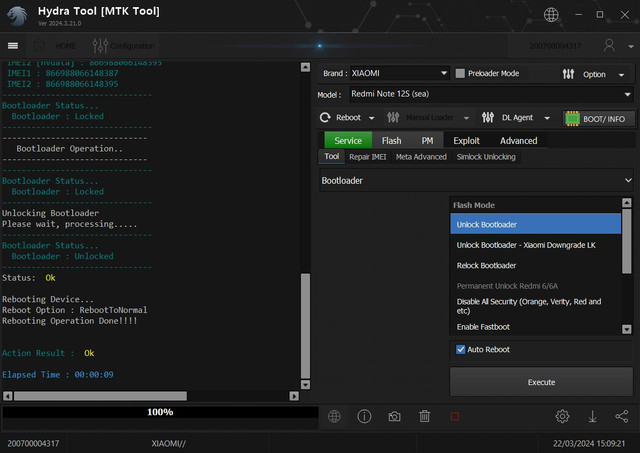This screenshot has height=453, width=640.
Task: Select Disable All Security option
Action: pos(536,306)
